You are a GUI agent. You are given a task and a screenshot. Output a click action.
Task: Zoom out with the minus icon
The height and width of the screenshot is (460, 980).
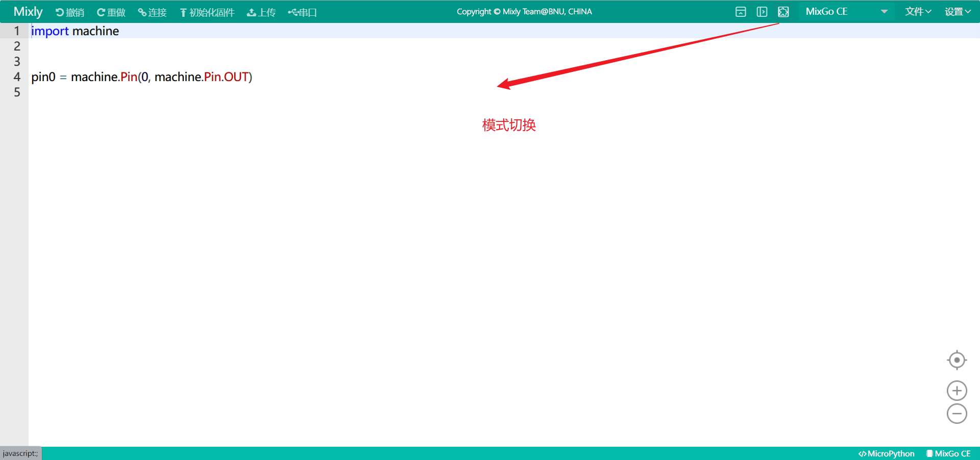(957, 414)
